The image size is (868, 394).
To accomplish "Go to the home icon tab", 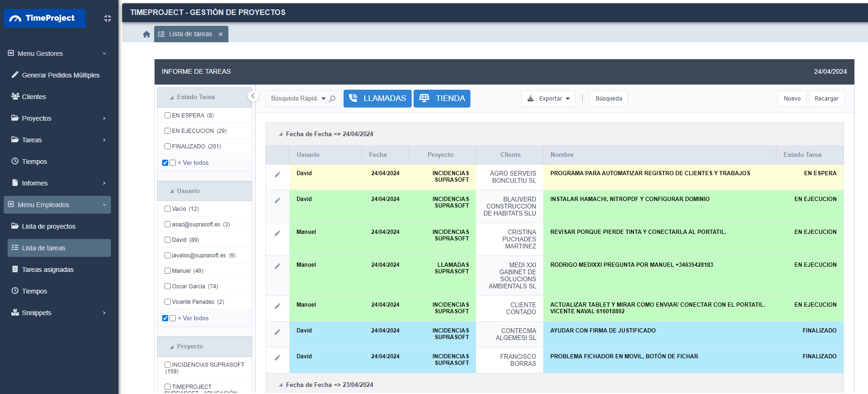I will (147, 34).
